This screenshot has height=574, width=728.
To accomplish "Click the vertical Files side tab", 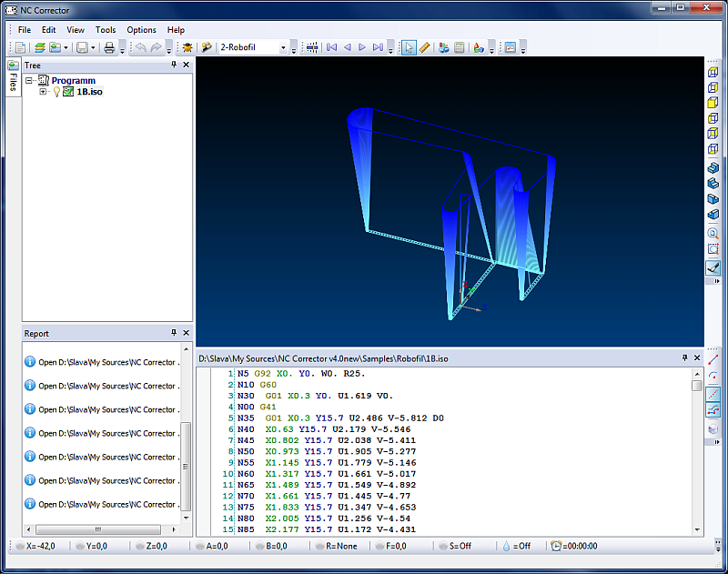I will pos(13,78).
